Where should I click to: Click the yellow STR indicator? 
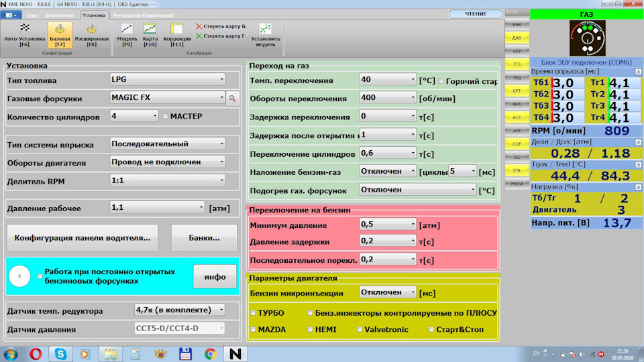tap(517, 170)
